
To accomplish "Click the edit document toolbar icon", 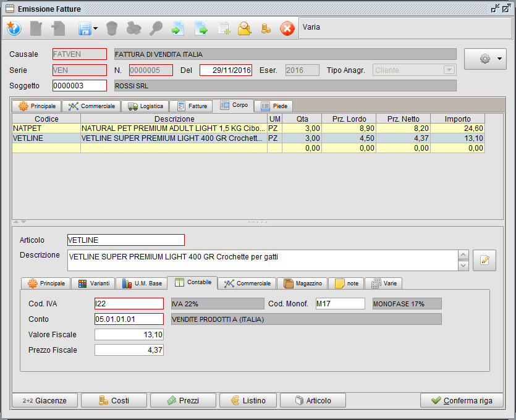I will point(36,28).
